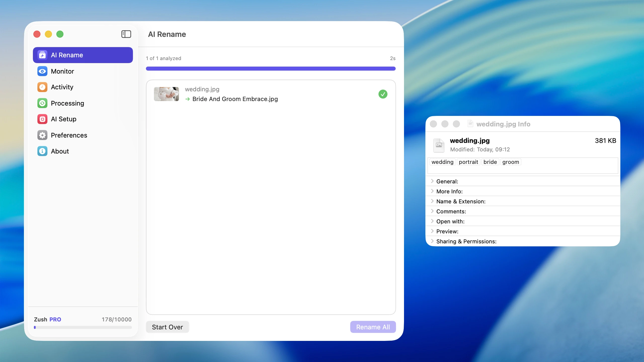Select the 'portrait' tag
Viewport: 644px width, 362px height.
point(468,162)
